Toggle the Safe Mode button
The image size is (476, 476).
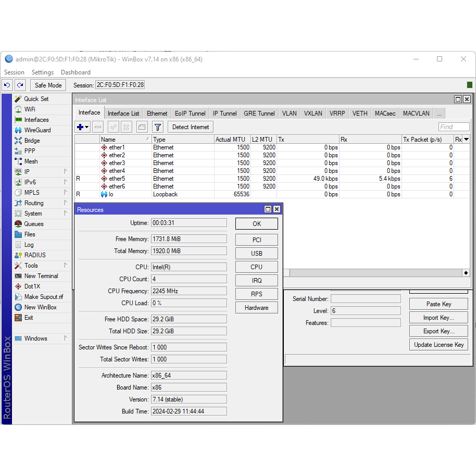tap(48, 85)
